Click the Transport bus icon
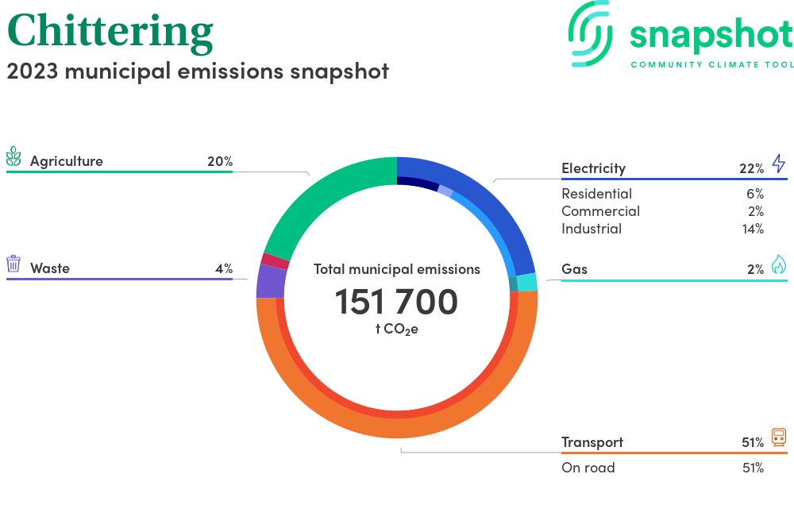The width and height of the screenshot is (794, 532). (778, 438)
